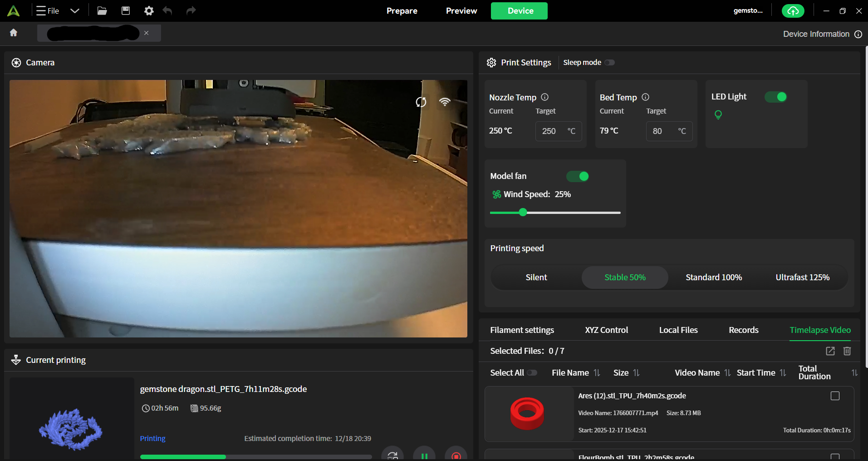868x461 pixels.
Task: Click the cloud upload icon
Action: point(793,11)
